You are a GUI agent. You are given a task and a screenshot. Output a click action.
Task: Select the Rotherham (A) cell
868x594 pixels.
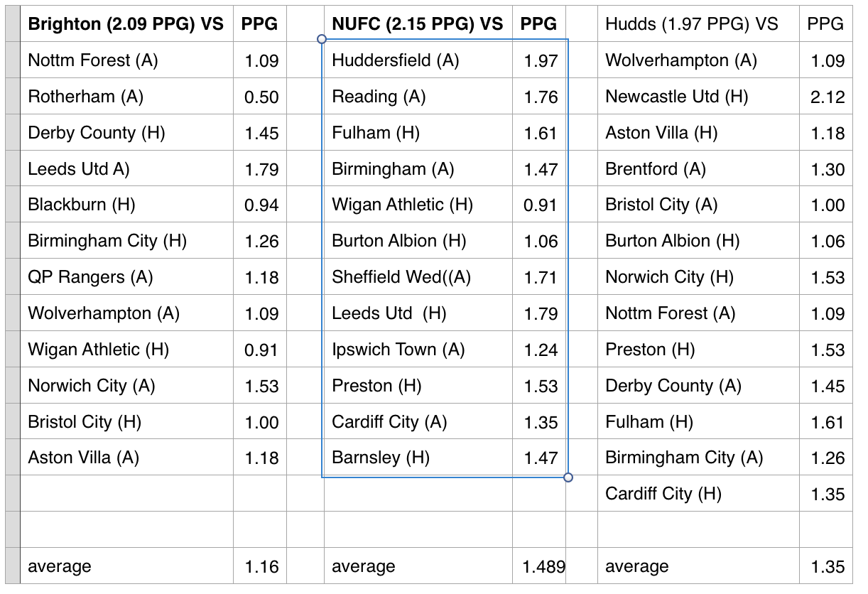126,97
